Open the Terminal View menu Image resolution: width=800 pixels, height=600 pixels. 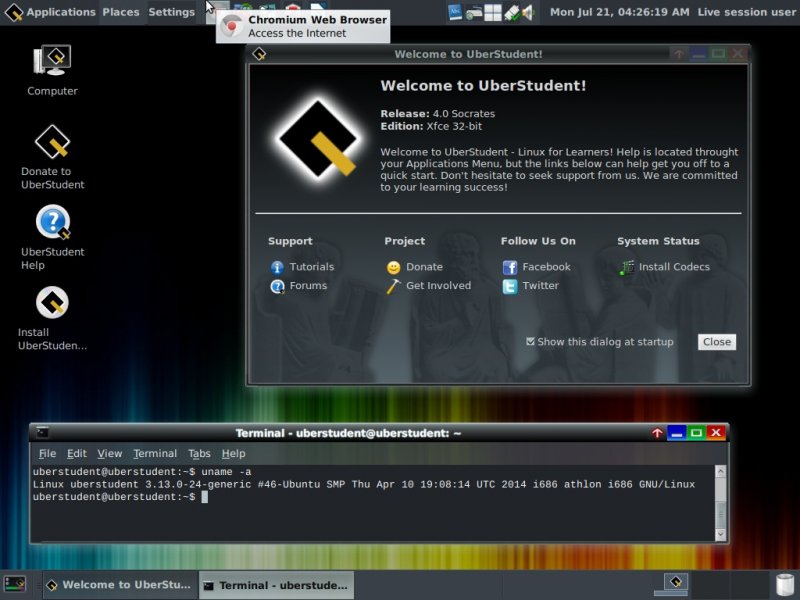pos(110,453)
